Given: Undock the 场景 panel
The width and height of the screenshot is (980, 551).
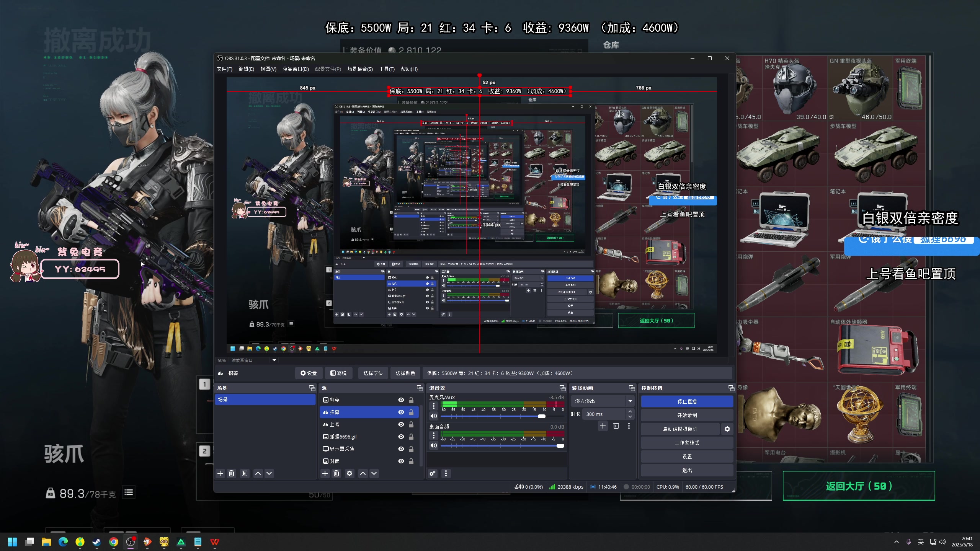Looking at the screenshot, I should 312,388.
